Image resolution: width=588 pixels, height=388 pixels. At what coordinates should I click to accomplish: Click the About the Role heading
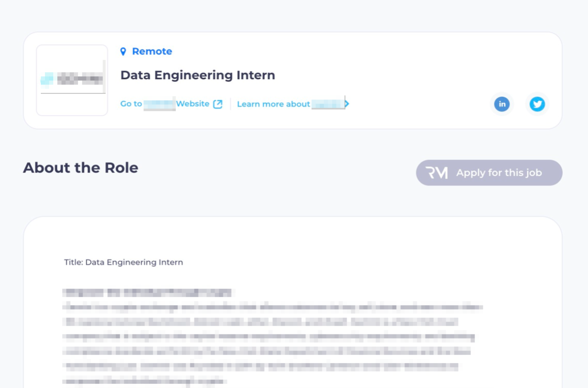point(81,168)
